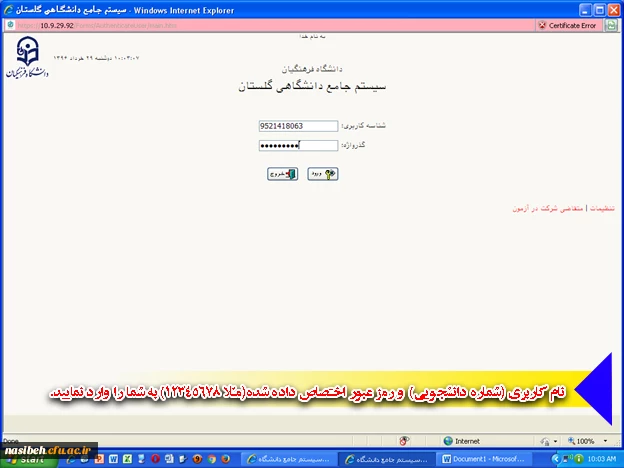This screenshot has height=468, width=624.
Task: Click the pop-up blocker status bar icon
Action: pos(404,440)
